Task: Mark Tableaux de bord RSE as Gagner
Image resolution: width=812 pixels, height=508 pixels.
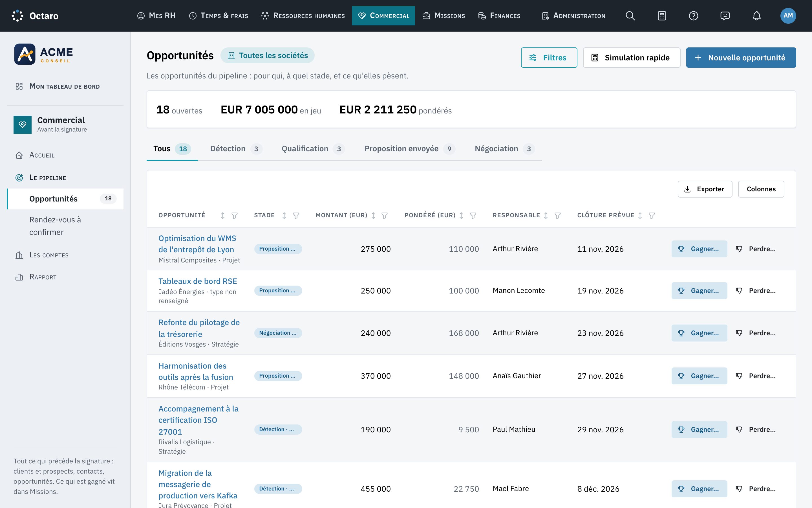Action: 699,291
